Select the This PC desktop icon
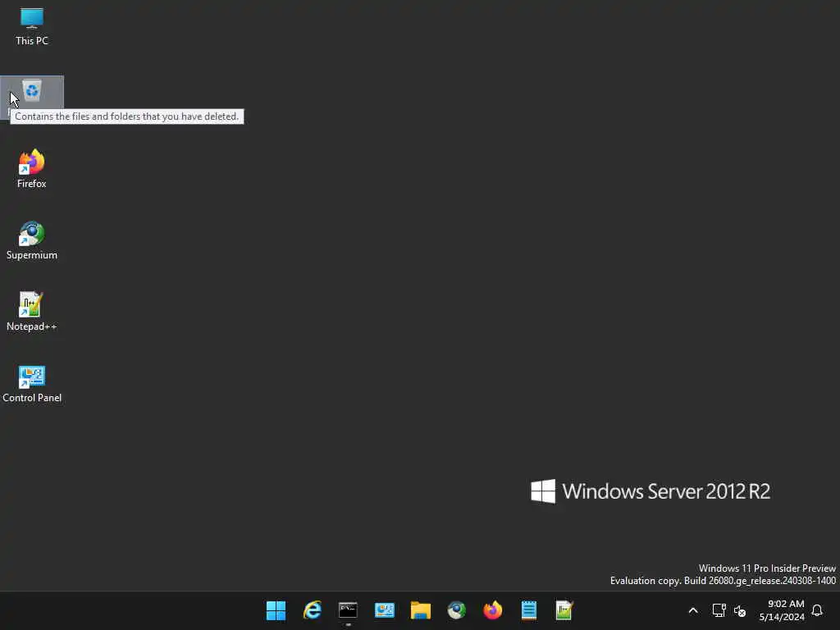The height and width of the screenshot is (630, 840). point(32,26)
